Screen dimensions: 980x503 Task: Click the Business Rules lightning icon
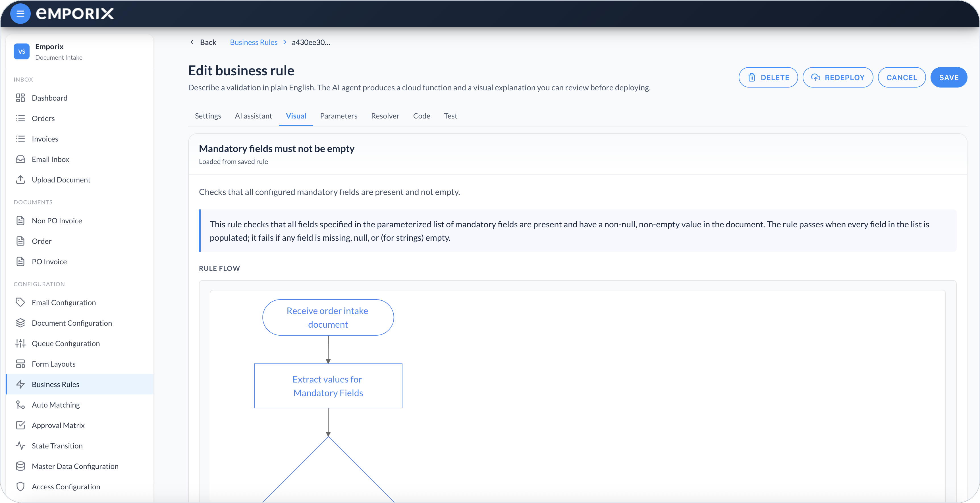tap(20, 384)
